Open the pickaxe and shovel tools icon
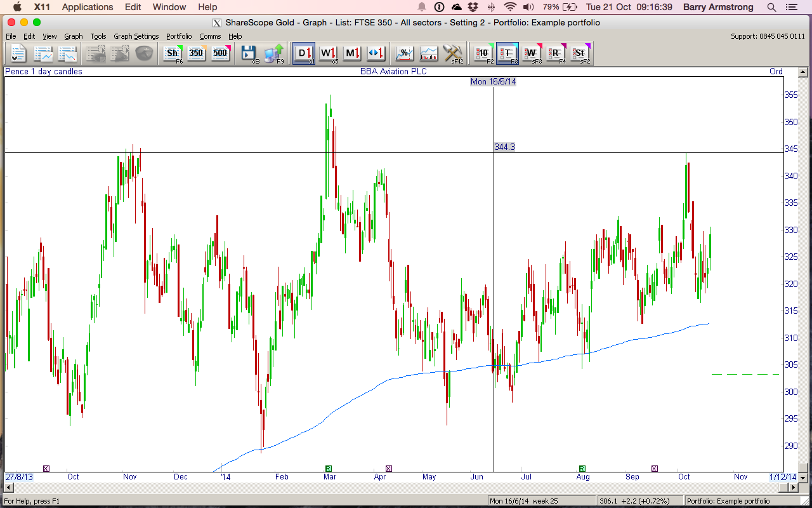This screenshot has height=508, width=812. coord(454,53)
